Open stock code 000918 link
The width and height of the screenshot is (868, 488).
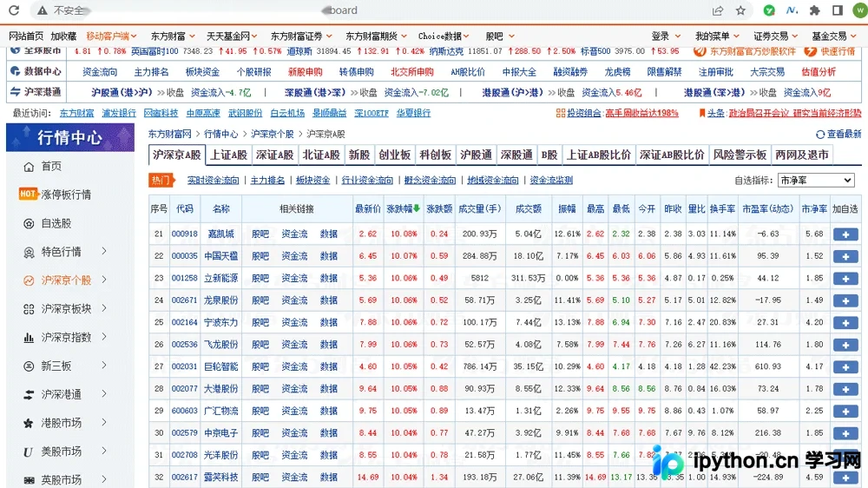[184, 234]
